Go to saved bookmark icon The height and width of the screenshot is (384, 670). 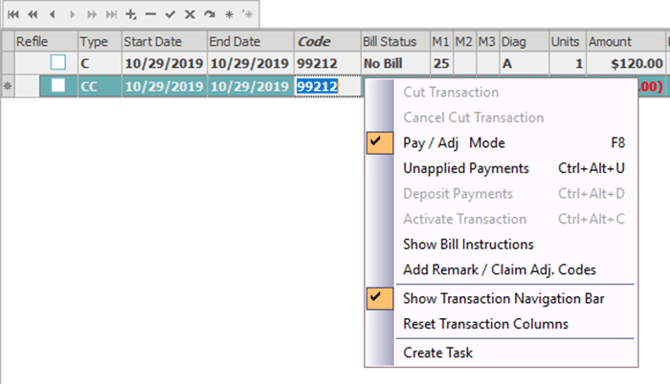click(x=248, y=15)
